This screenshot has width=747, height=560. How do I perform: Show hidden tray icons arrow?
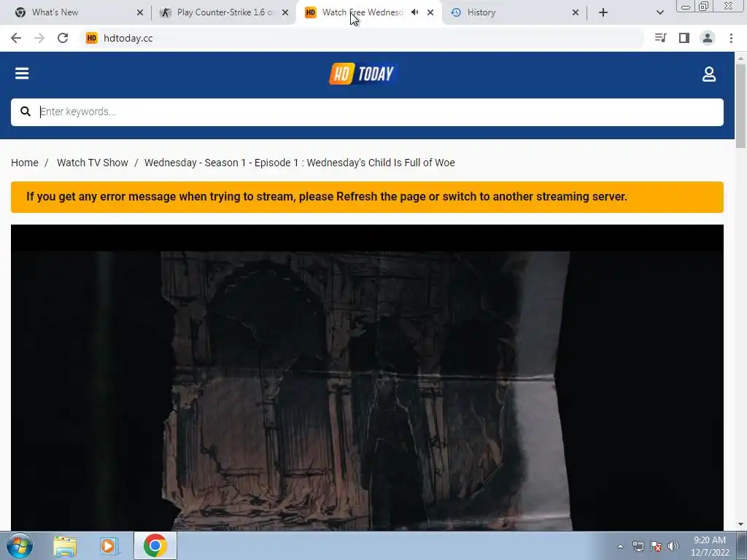620,546
